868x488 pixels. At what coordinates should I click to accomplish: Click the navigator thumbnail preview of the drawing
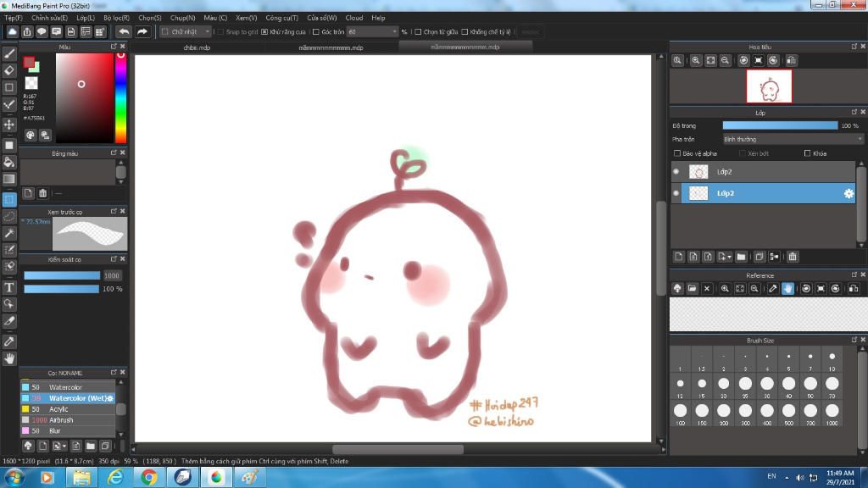[x=769, y=86]
